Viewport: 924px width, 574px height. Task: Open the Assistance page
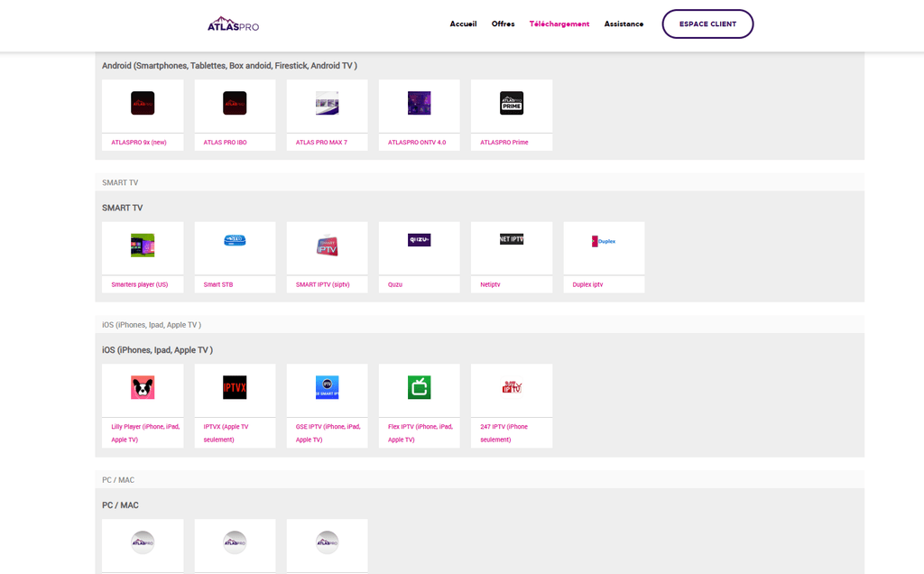pos(624,24)
